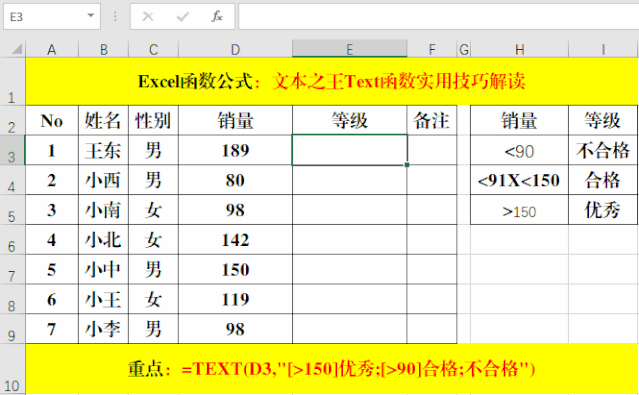
Task: Select the cell containing 王东
Action: (x=104, y=150)
